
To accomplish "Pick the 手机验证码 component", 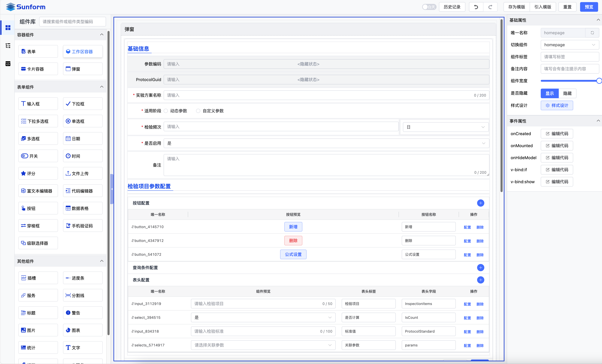I will pyautogui.click(x=83, y=226).
